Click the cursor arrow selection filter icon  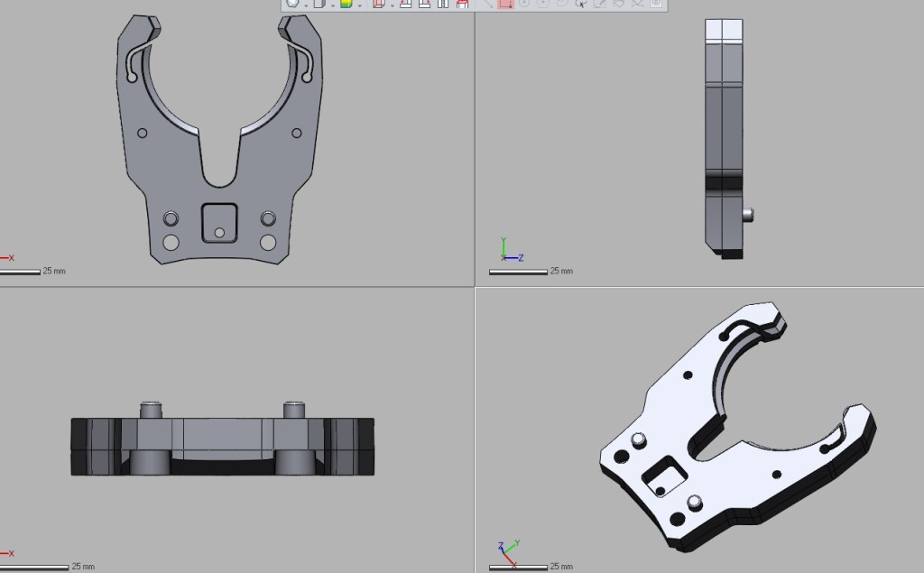pyautogui.click(x=580, y=4)
